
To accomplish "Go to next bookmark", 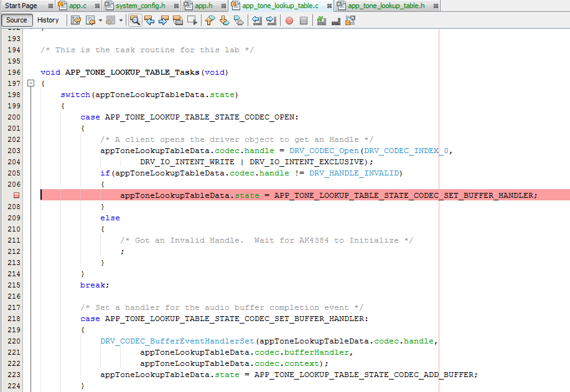I will [x=224, y=21].
